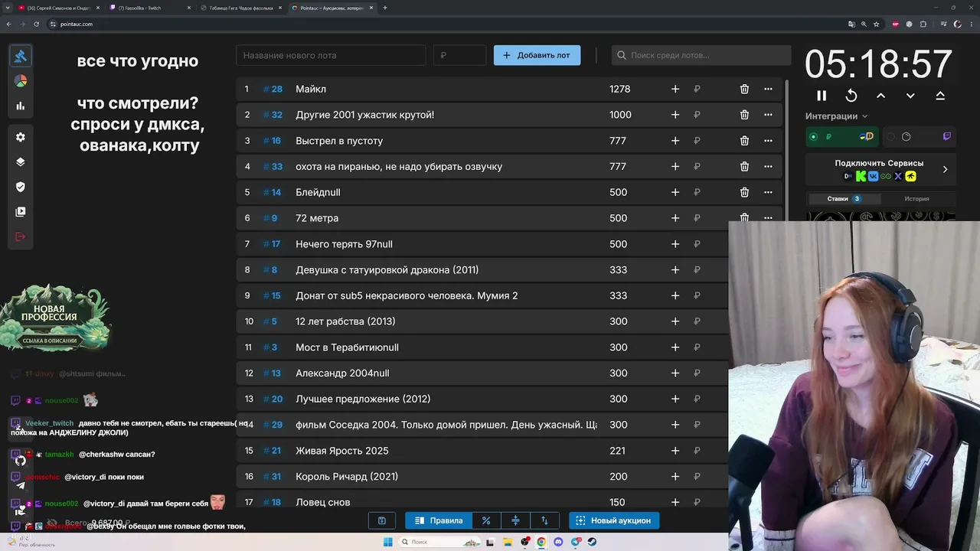This screenshot has width=980, height=551.
Task: Open settings gear in the sidebar
Action: pos(21,137)
